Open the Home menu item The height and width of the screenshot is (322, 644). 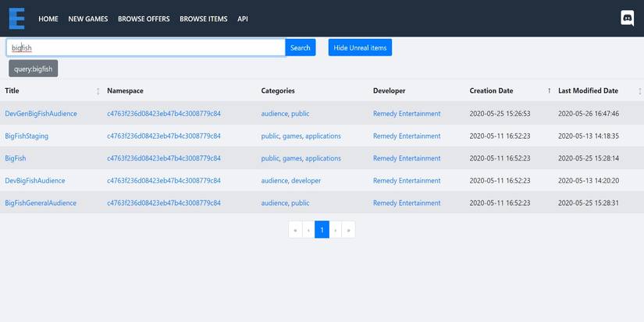48,19
